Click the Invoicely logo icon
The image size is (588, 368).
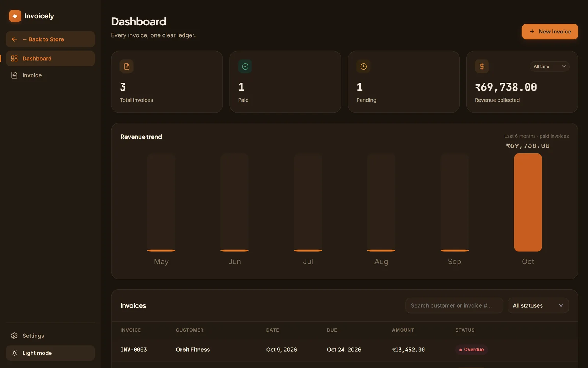click(15, 16)
